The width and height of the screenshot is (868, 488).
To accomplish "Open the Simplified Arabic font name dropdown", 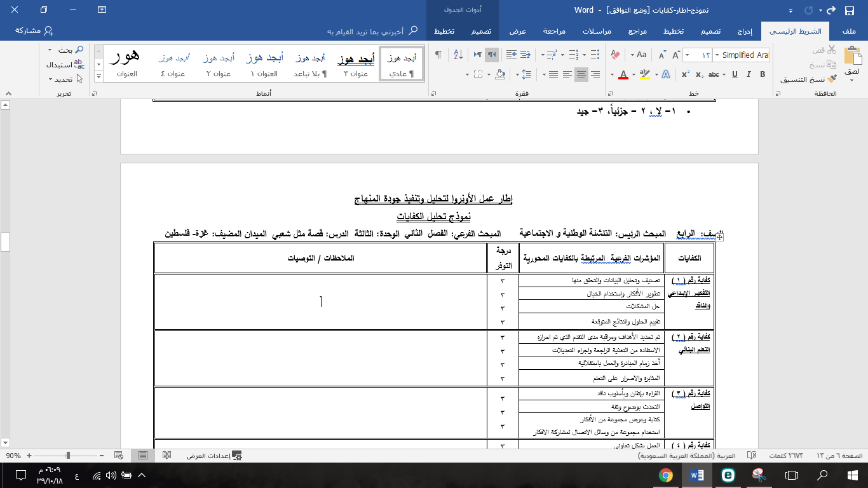I will pos(716,55).
